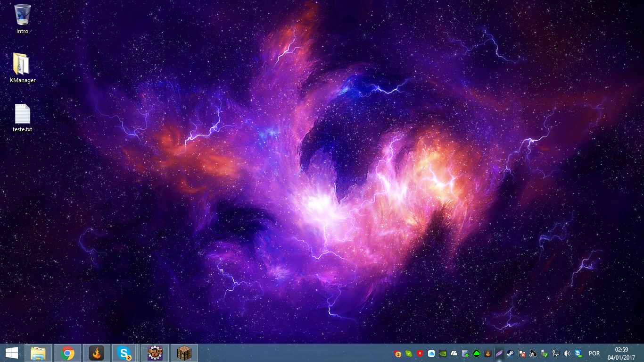Launch Google Chrome from the taskbar
The width and height of the screenshot is (644, 362).
(67, 353)
